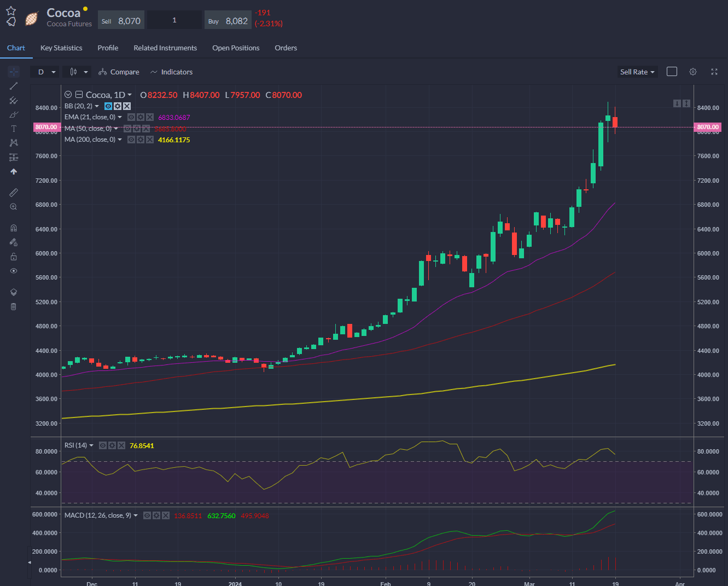The image size is (728, 586).
Task: Open the D timeframe dropdown
Action: pos(45,72)
